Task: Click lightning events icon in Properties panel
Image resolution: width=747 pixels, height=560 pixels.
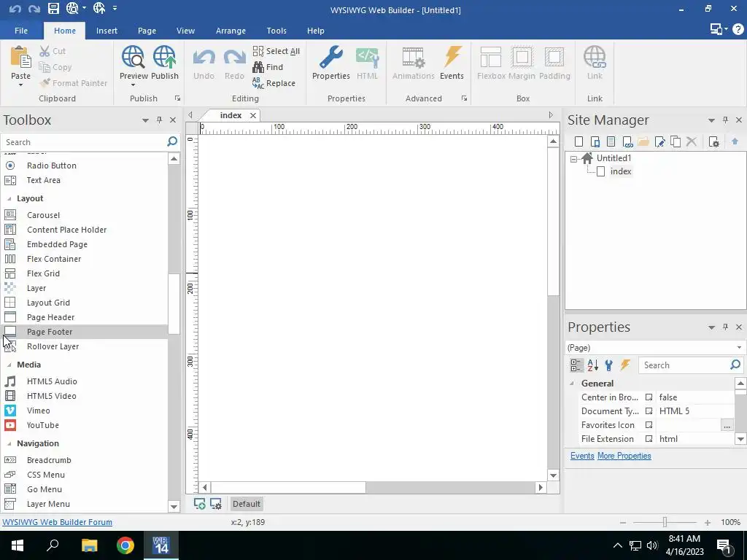Action: 625,365
